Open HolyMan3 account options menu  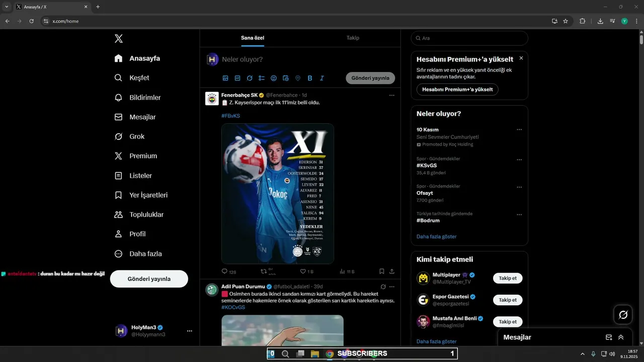[190, 331]
